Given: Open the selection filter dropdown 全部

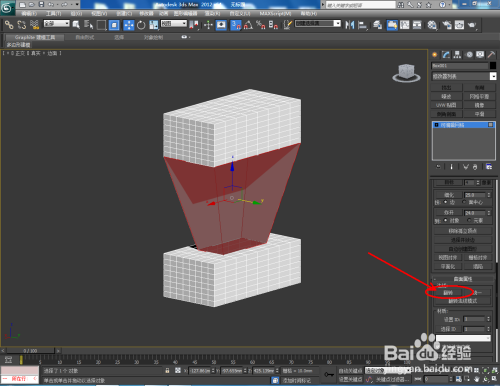Looking at the screenshot, I should click(57, 24).
